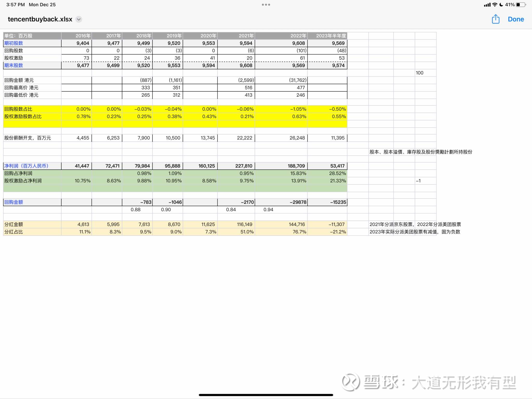
Task: Select the 股份薪酬开支，百万元 label
Action: (x=32, y=138)
